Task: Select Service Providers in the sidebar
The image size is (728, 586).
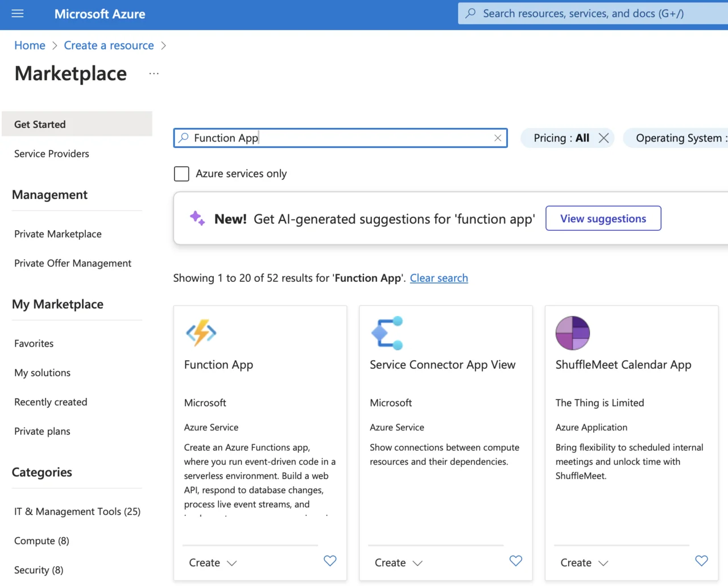Action: click(x=52, y=153)
